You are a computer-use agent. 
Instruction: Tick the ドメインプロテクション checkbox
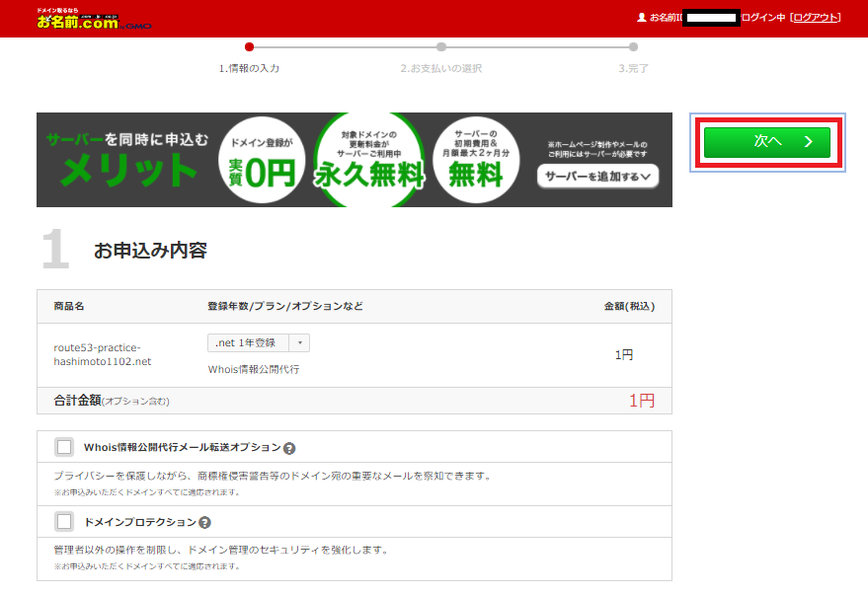(65, 522)
